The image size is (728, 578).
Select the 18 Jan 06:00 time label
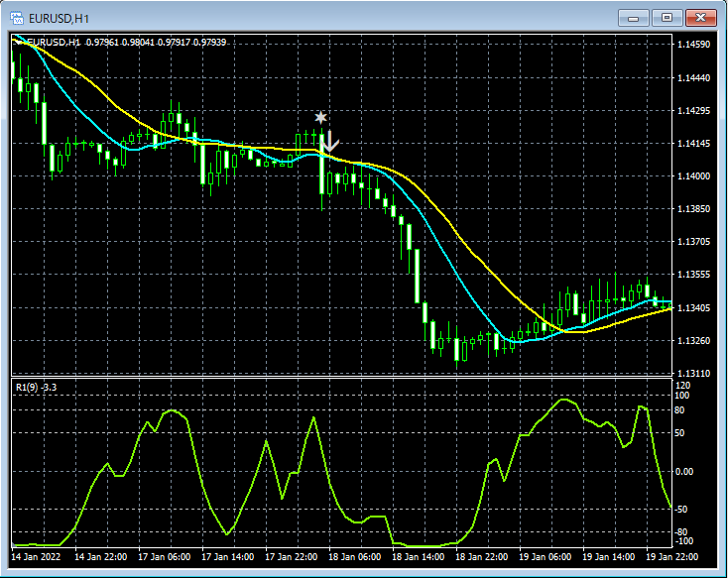[356, 557]
